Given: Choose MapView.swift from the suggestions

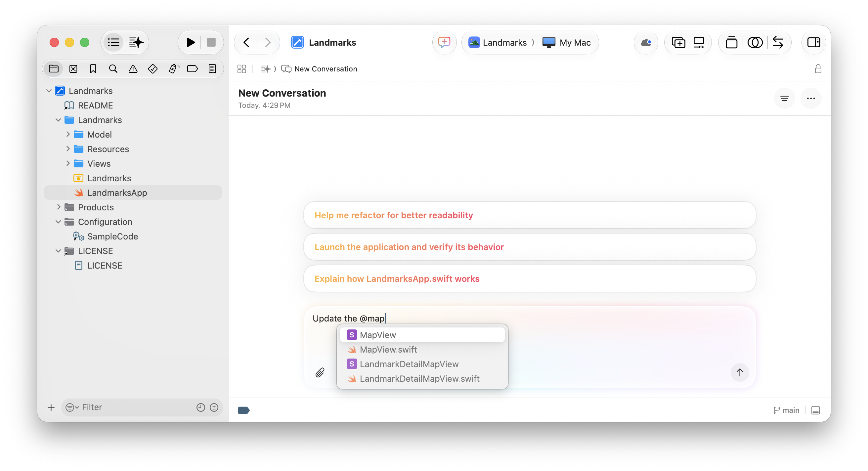Looking at the screenshot, I should click(422, 349).
